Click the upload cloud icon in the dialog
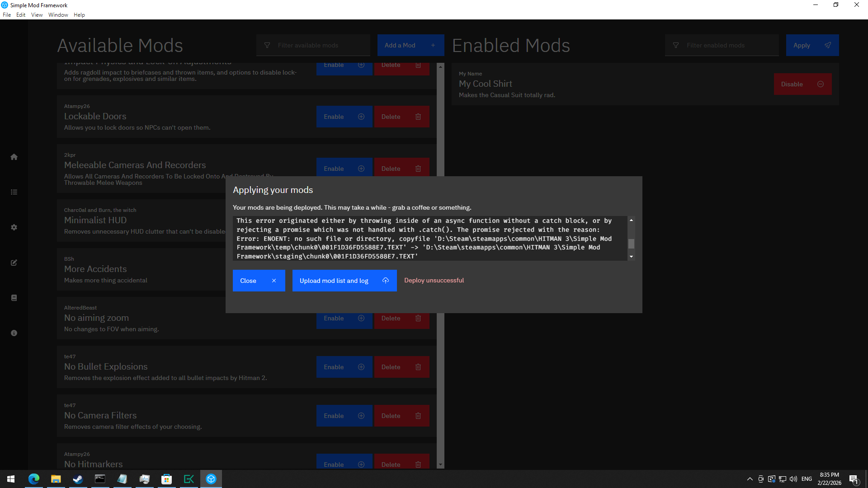868x488 pixels. coord(386,281)
